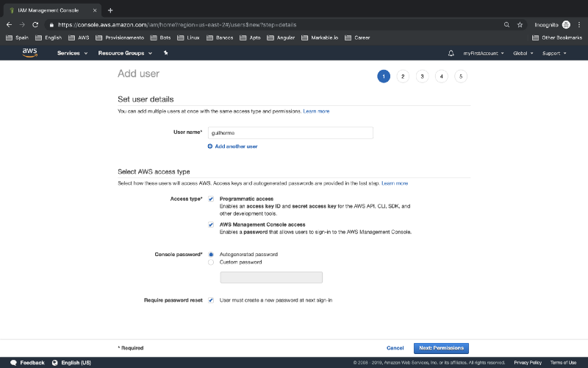Image resolution: width=588 pixels, height=368 pixels.
Task: Click the pin shortcut icon in AWS navbar
Action: [166, 53]
